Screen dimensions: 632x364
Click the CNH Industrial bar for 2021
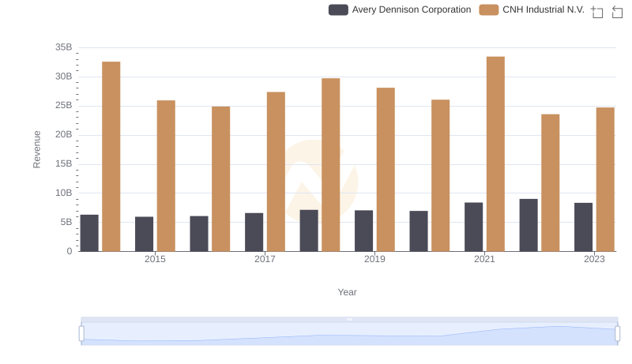[x=495, y=154]
